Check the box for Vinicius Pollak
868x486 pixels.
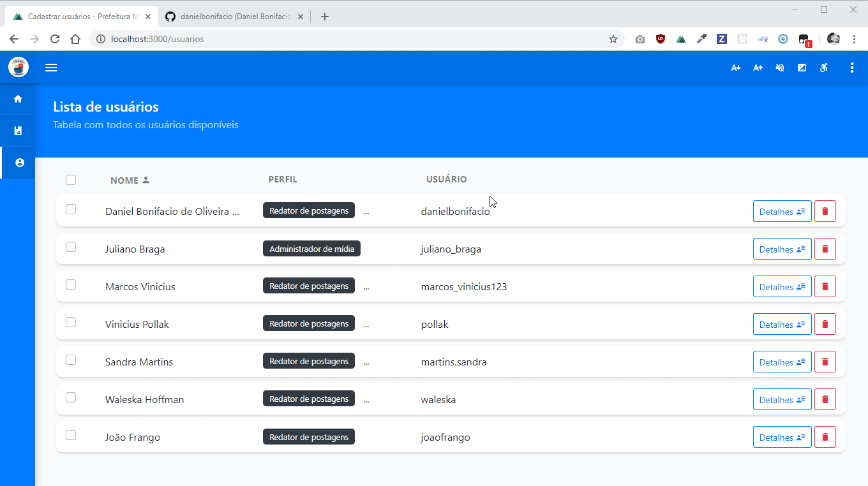click(71, 322)
